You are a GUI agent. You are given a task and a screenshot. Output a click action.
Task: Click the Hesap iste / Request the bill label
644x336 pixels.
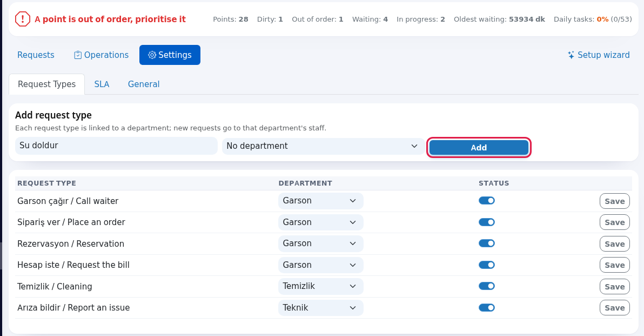73,265
